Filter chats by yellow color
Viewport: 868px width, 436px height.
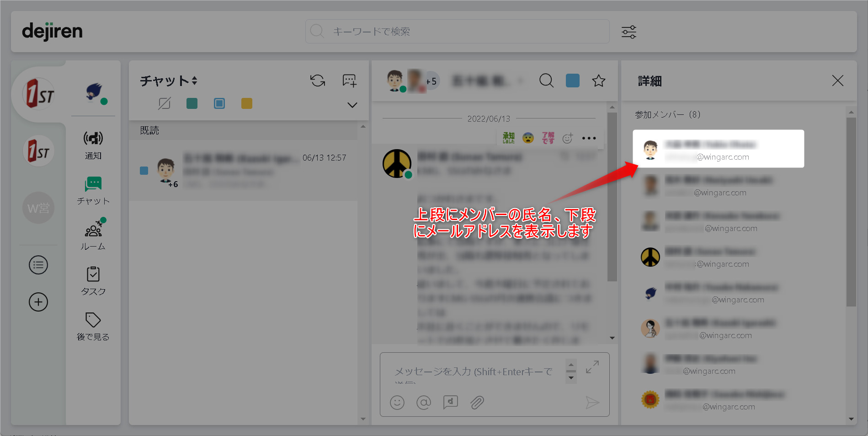coord(247,103)
